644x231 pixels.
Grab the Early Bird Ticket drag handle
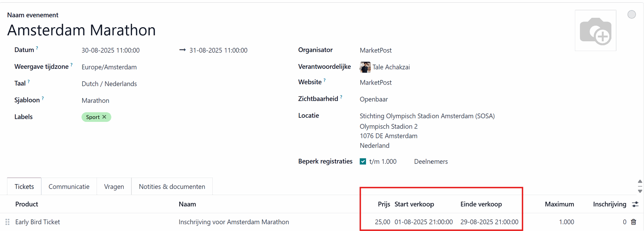pos(7,222)
